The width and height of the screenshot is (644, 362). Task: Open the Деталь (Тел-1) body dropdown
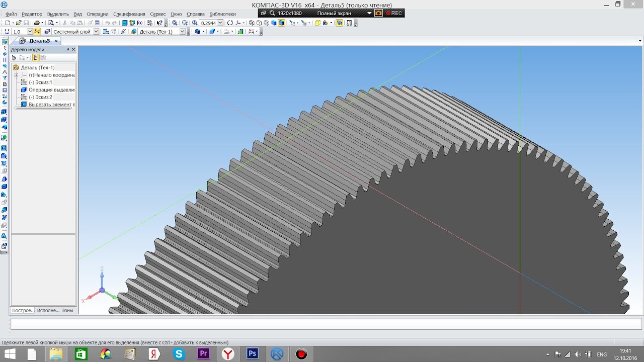tap(183, 31)
